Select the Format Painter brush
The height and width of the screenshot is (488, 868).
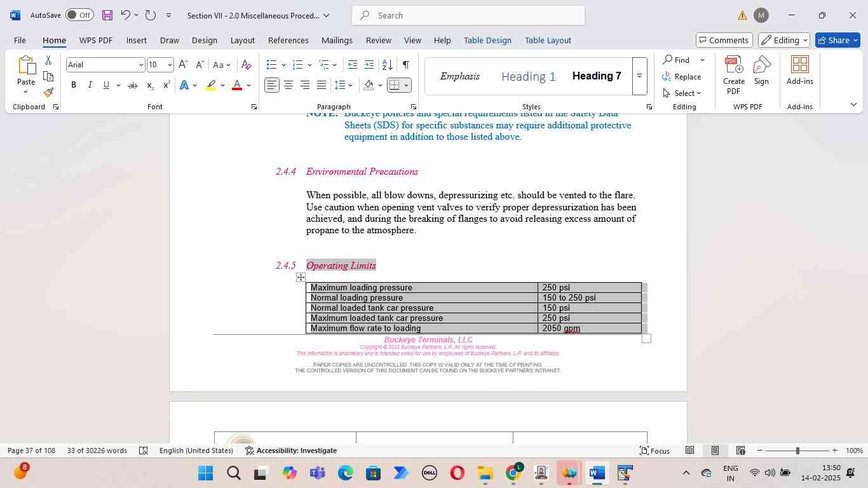tap(48, 93)
